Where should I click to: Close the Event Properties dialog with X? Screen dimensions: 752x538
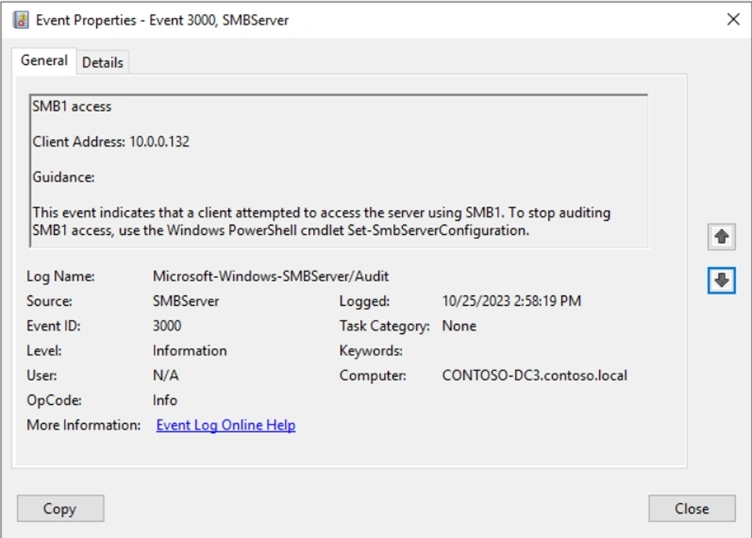point(733,19)
